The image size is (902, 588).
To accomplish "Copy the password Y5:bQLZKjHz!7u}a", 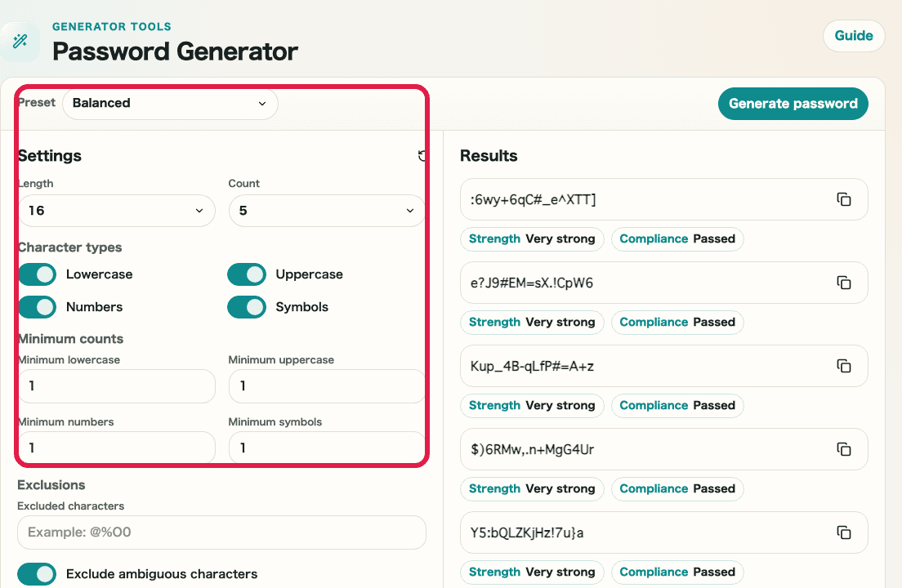I will point(844,532).
